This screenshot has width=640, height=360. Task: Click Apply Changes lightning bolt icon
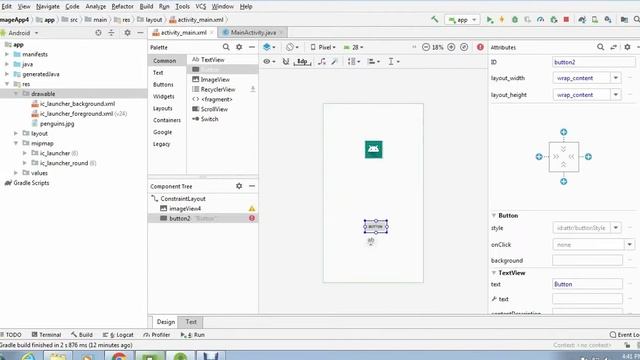coord(502,19)
